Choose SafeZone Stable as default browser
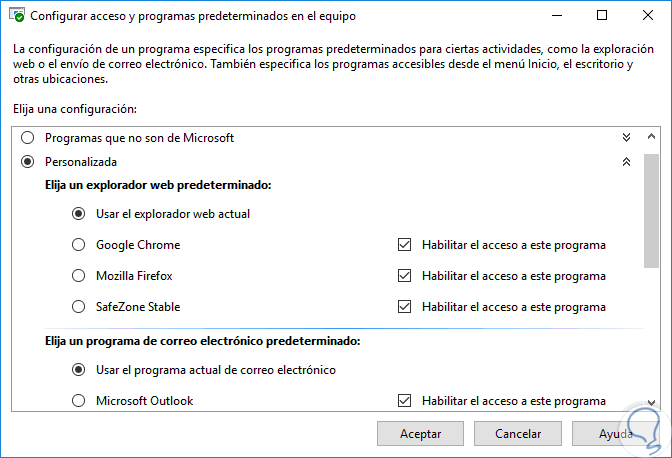Viewport: 672px width, 458px height. coord(79,307)
